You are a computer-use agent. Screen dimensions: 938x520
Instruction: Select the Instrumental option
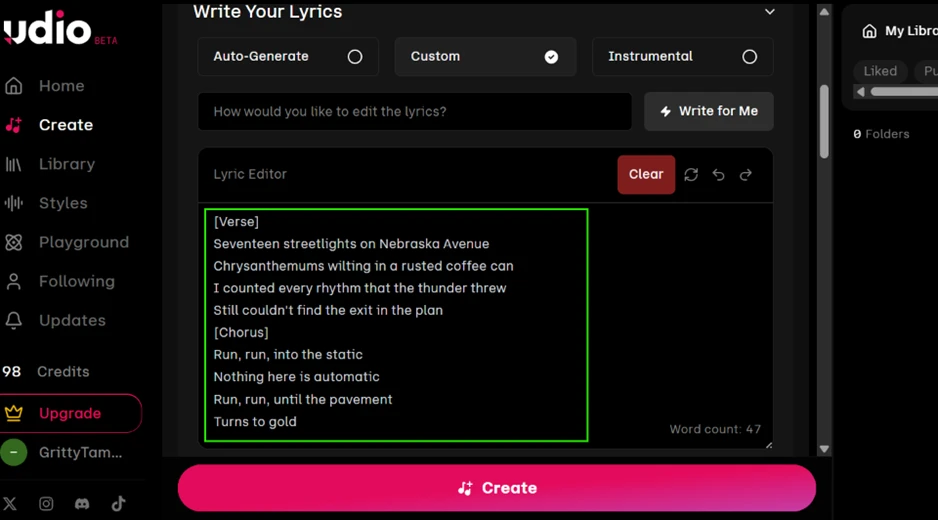(x=683, y=57)
